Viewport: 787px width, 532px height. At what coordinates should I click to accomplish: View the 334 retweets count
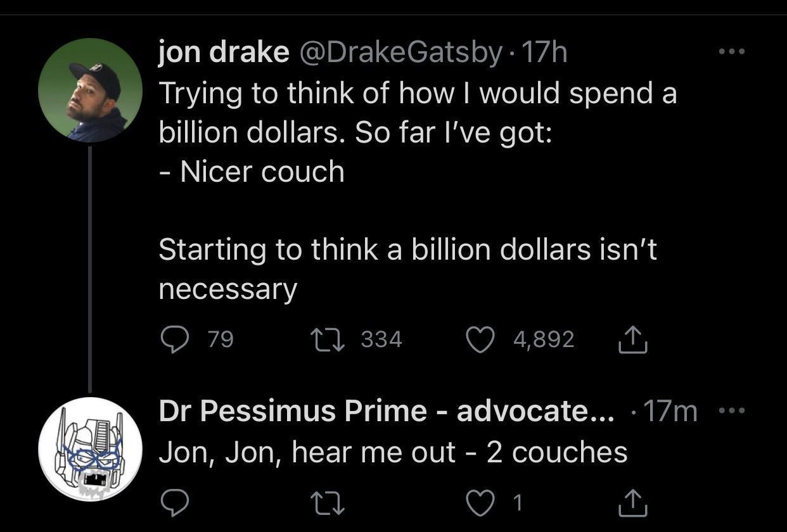pyautogui.click(x=381, y=341)
